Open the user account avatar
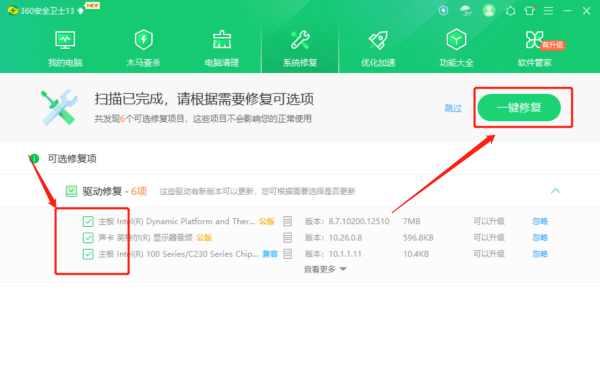 click(489, 11)
